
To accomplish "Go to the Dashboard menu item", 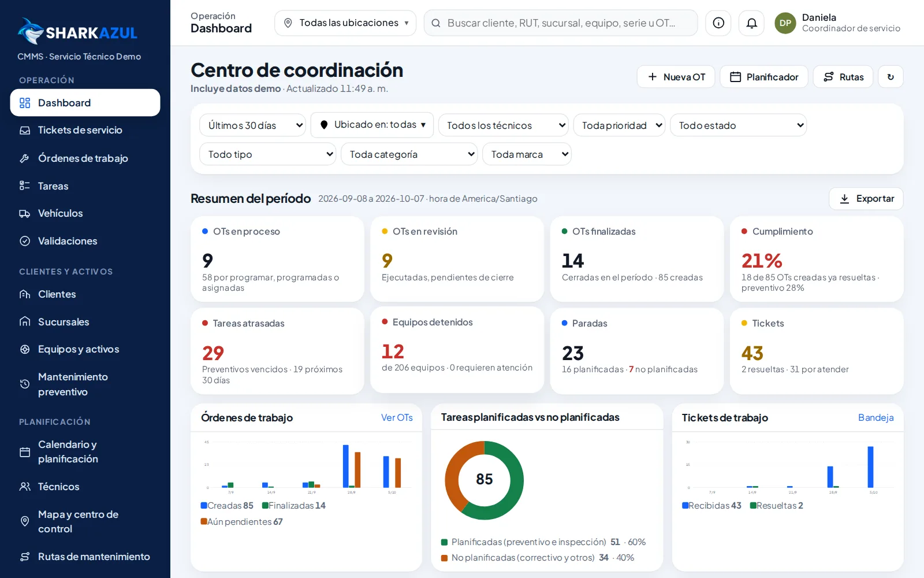I will coord(85,103).
